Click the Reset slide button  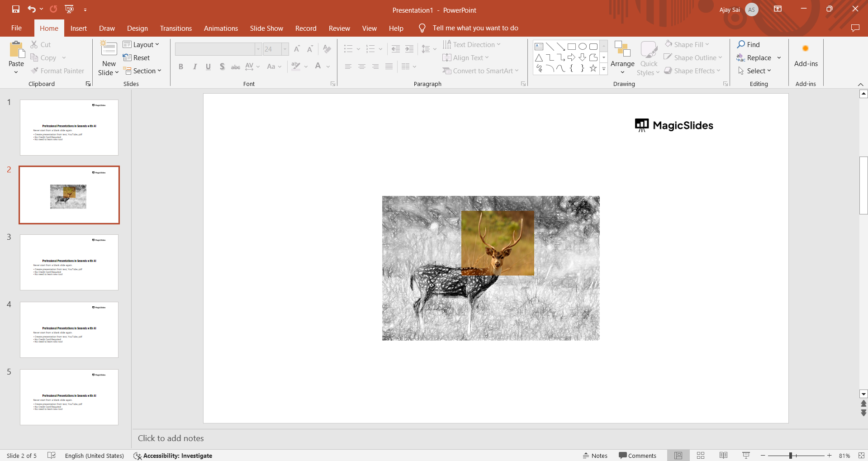(137, 58)
